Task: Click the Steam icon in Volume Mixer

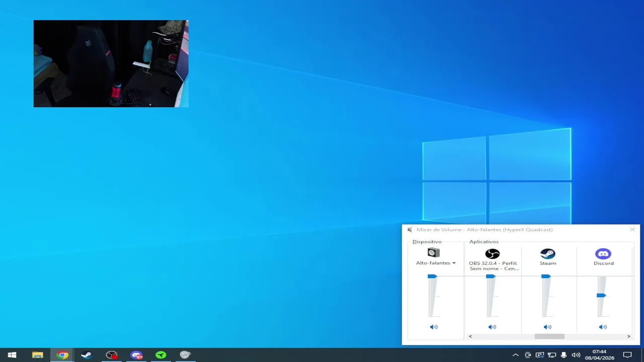Action: point(547,253)
